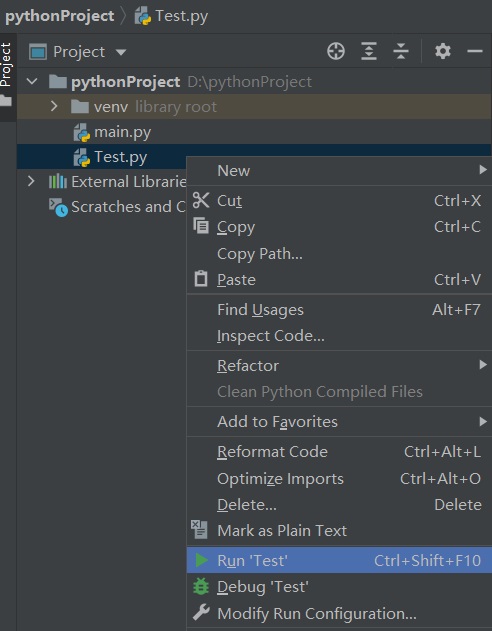Open the Refactor submenu arrow
This screenshot has height=631, width=492.
coord(483,365)
